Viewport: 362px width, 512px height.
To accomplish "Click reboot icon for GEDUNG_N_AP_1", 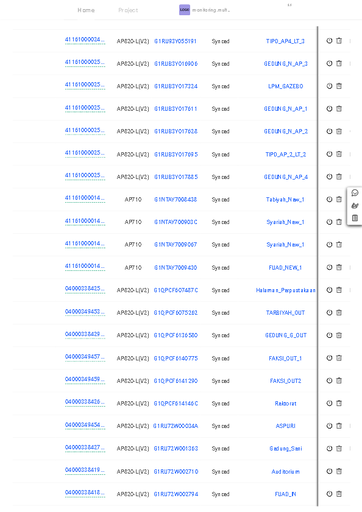I will 329,109.
